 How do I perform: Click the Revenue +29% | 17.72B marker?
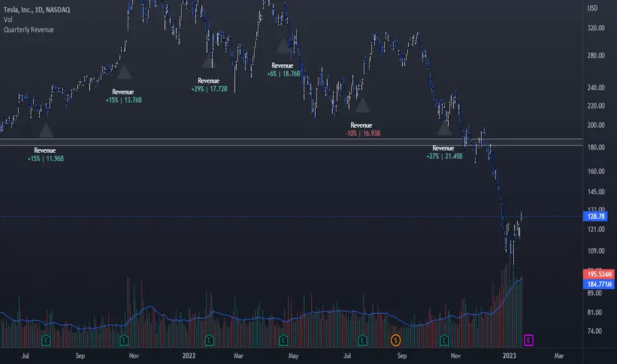pos(209,85)
